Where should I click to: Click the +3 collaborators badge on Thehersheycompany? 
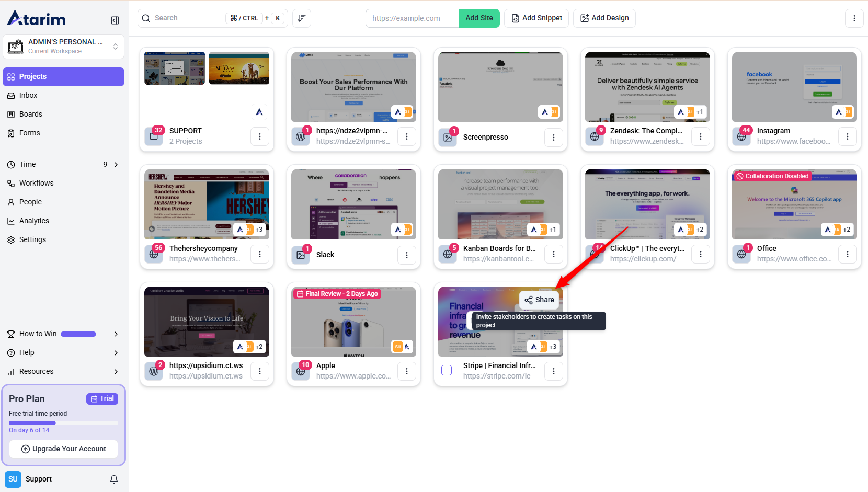click(259, 230)
